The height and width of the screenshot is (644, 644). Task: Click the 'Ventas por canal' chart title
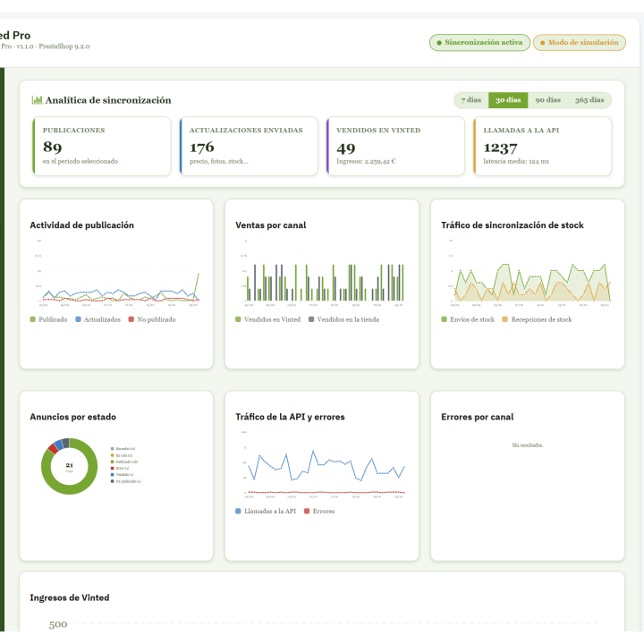pos(271,225)
